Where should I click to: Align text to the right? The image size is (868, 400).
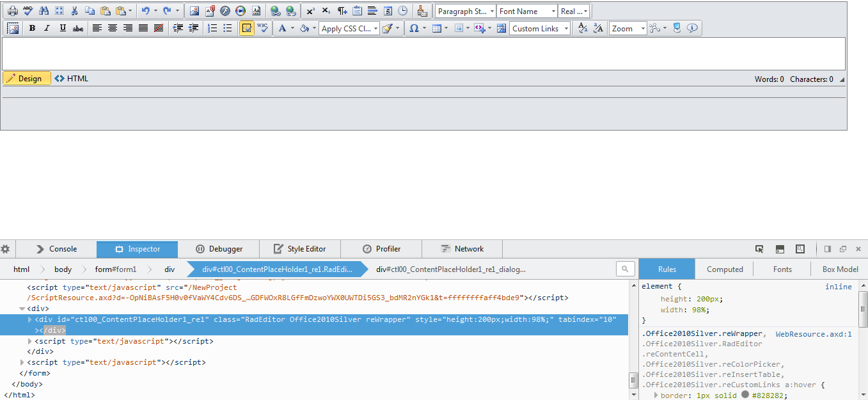[x=128, y=28]
